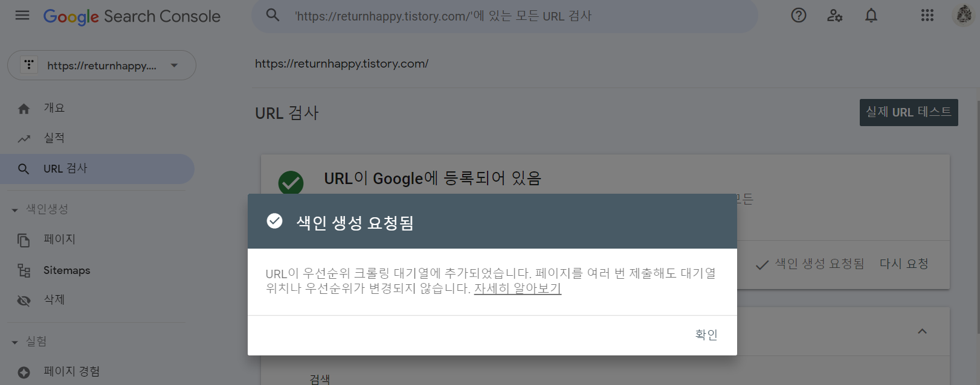Viewport: 980px width, 385px height.
Task: Click the returnhappy.tistory.com URL text
Action: pos(341,63)
